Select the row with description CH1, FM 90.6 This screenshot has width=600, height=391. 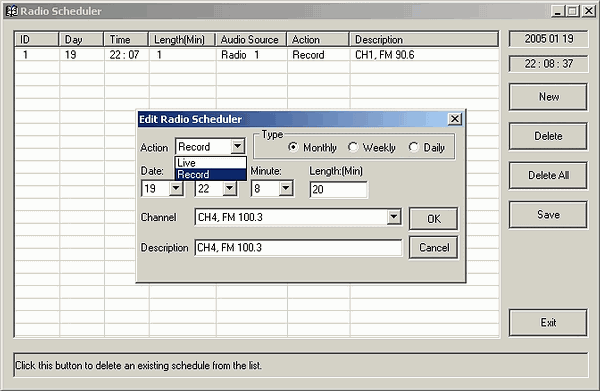point(257,55)
